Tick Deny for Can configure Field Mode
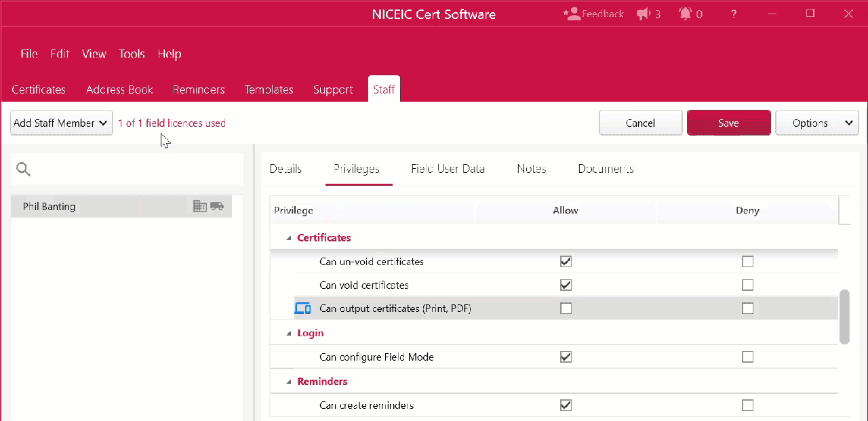The image size is (868, 421). (747, 357)
